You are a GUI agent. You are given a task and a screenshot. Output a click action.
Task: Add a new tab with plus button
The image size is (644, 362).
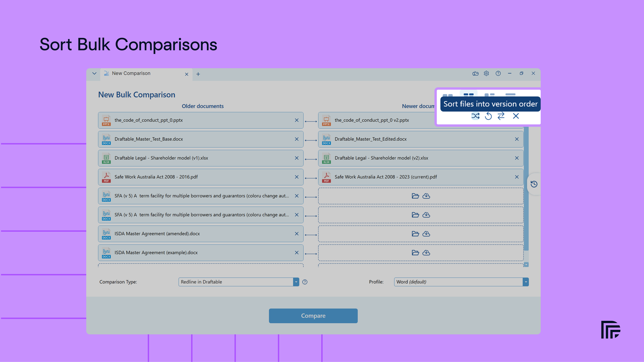click(198, 74)
